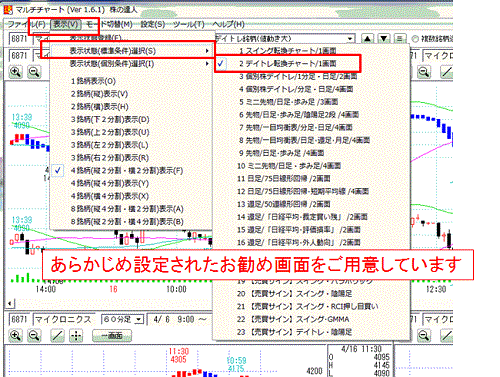This screenshot has height=377, width=500.
Task: Click the zoom-in magnifier in top chart toolbar
Action: click(15, 72)
